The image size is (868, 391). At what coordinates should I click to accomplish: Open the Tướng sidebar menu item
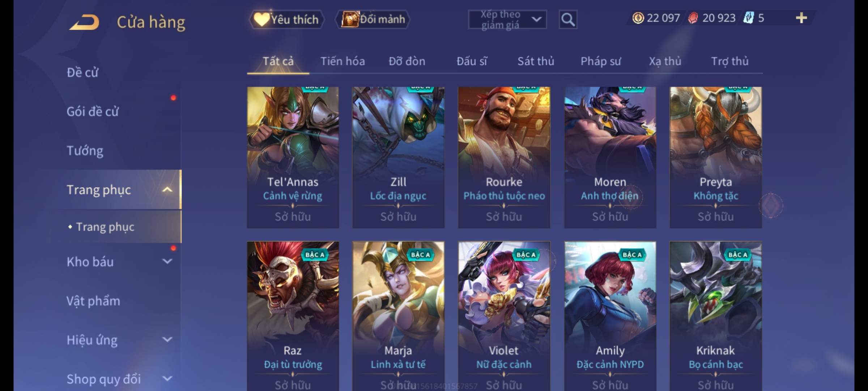pyautogui.click(x=85, y=151)
